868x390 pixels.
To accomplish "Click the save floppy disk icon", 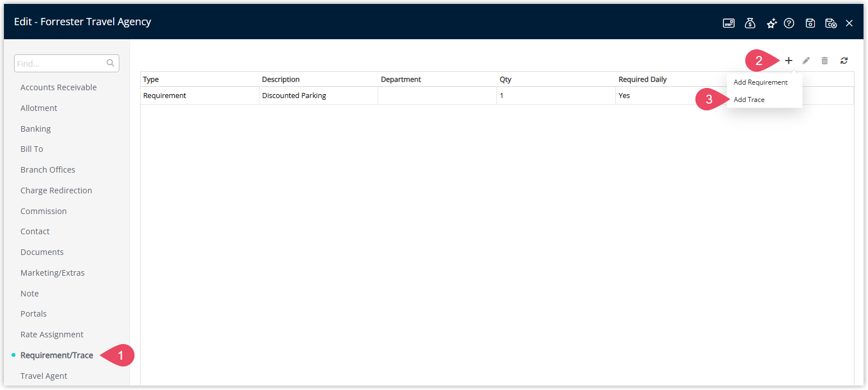I will pyautogui.click(x=810, y=23).
